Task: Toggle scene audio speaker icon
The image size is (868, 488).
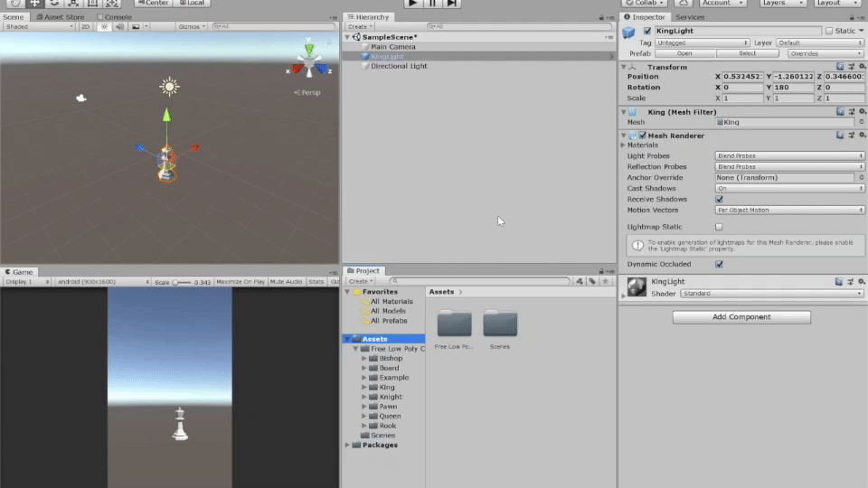Action: pyautogui.click(x=119, y=27)
